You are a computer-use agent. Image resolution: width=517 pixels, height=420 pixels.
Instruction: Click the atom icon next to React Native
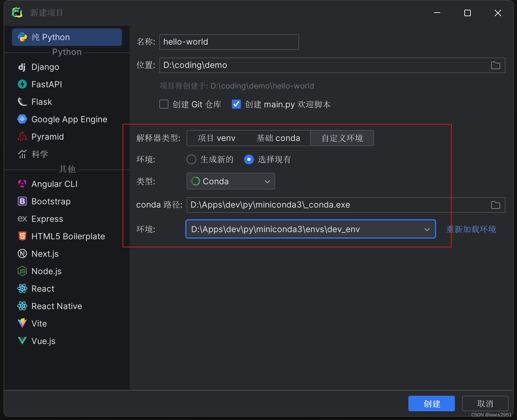click(x=22, y=306)
